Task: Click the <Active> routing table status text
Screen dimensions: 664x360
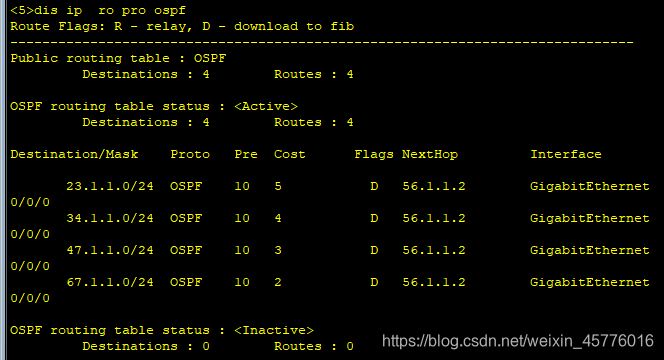Action: (266, 106)
